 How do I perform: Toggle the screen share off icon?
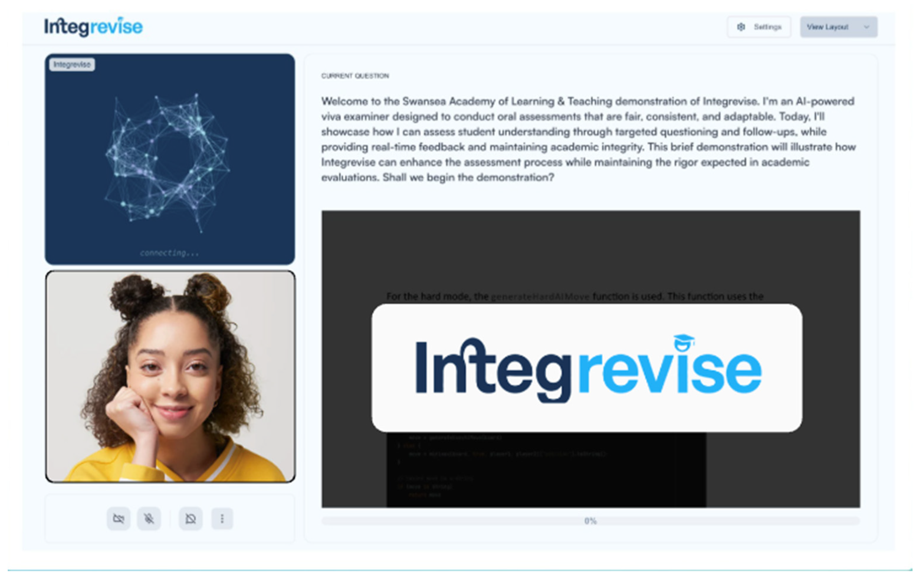pyautogui.click(x=191, y=518)
